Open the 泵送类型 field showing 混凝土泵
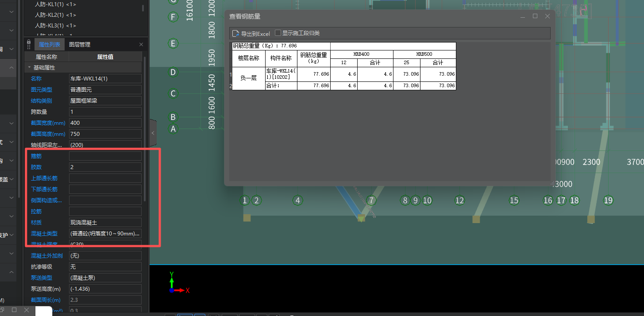The height and width of the screenshot is (316, 644). [105, 277]
